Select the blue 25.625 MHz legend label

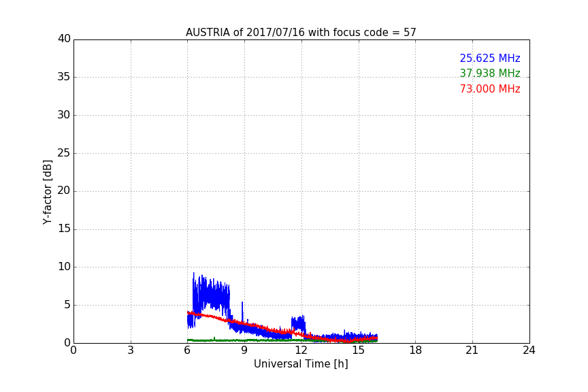[490, 58]
